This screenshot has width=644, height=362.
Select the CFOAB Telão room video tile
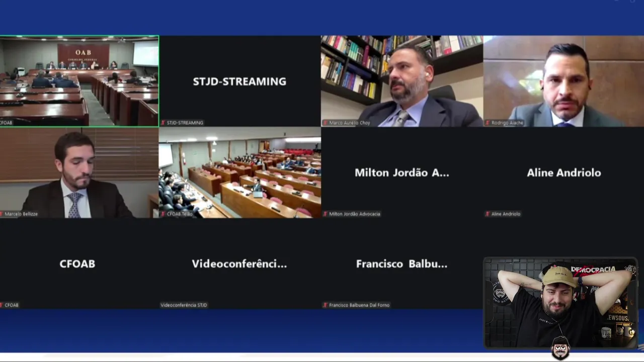[240, 172]
